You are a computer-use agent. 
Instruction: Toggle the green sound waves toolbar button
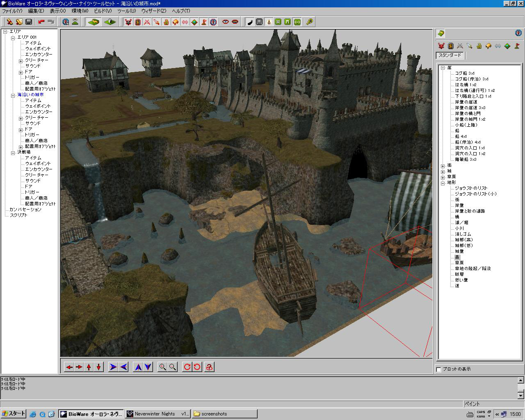pyautogui.click(x=297, y=22)
